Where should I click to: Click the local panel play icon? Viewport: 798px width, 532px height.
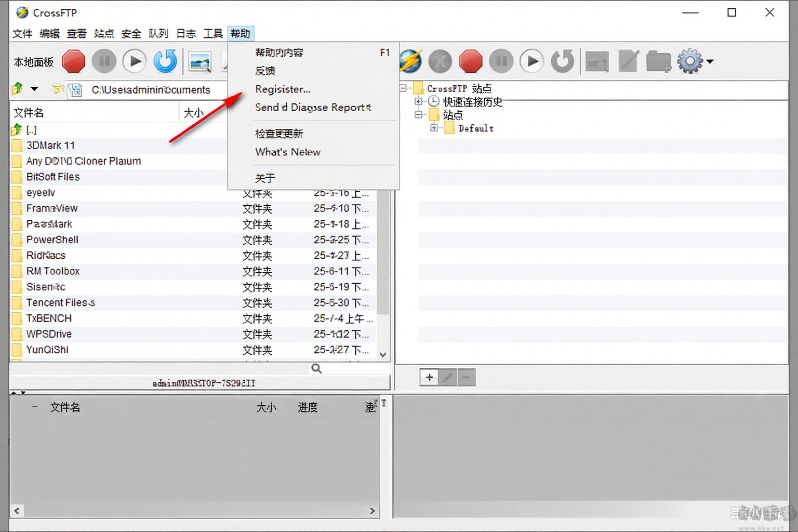pos(135,61)
